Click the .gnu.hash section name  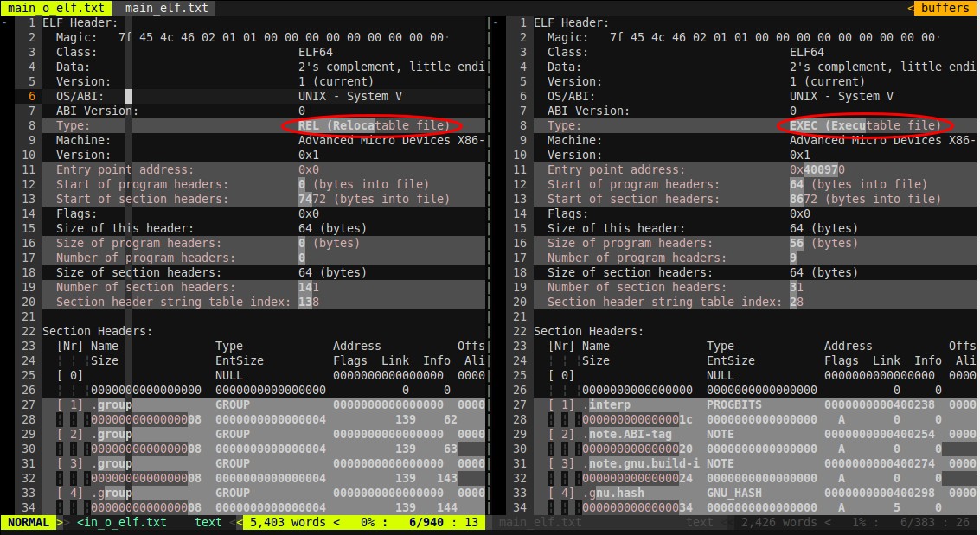616,493
